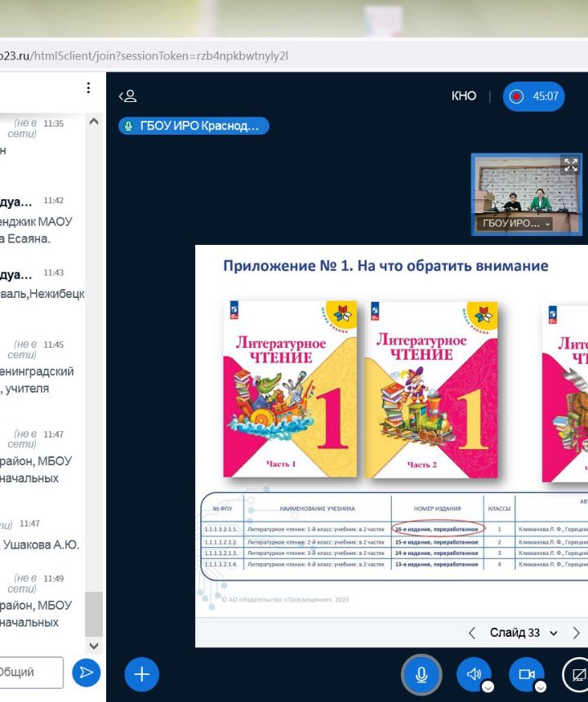Viewport: 588px width, 702px height.
Task: Click the share screen icon
Action: coord(578,674)
